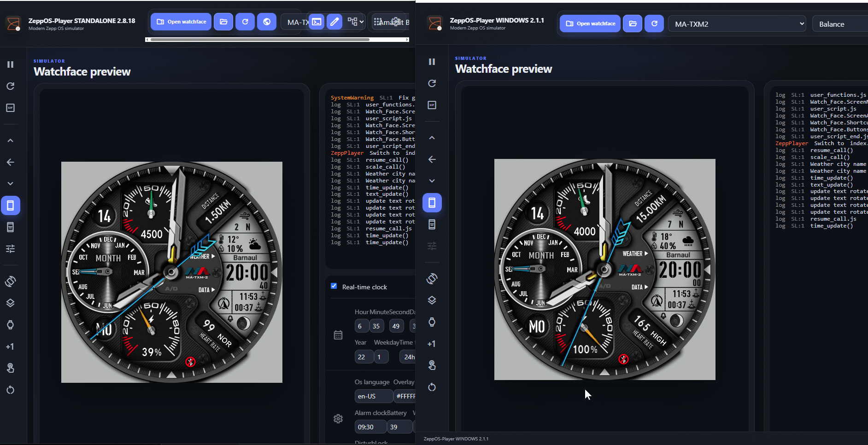Click the reload icon in STANDALONE window sidebar
The height and width of the screenshot is (445, 868).
(10, 86)
